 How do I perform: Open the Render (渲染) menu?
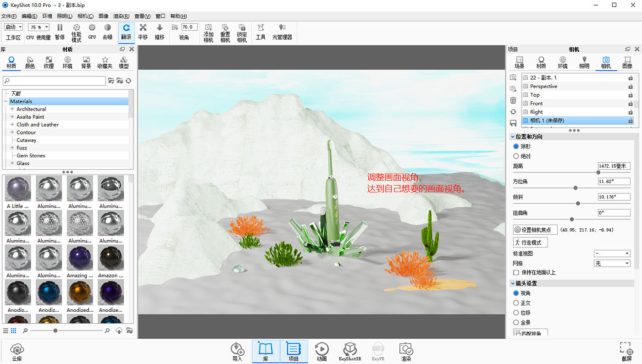[x=121, y=16]
